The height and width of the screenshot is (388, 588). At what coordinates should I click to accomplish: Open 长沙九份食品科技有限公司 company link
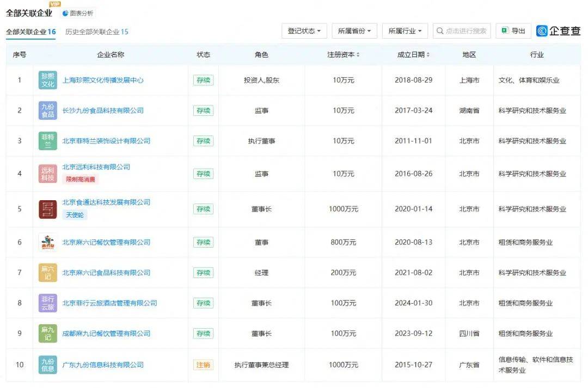[x=103, y=110]
